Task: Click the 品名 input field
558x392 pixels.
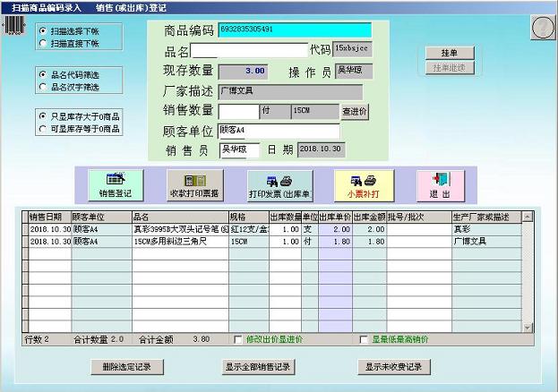Action: [x=249, y=50]
